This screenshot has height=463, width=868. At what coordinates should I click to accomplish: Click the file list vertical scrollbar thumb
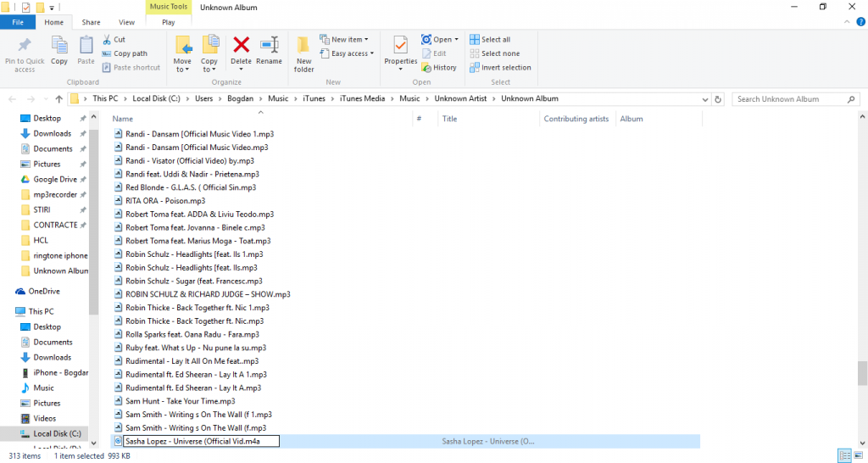pos(862,373)
